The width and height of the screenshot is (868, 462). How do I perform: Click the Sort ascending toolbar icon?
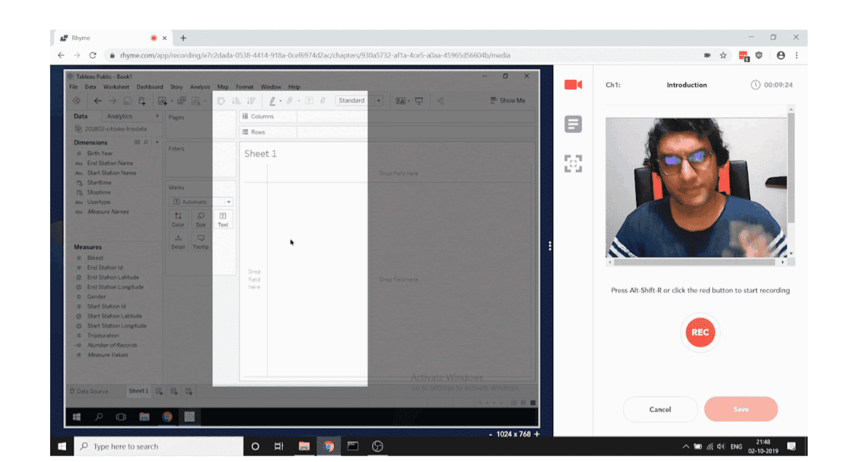click(x=236, y=101)
